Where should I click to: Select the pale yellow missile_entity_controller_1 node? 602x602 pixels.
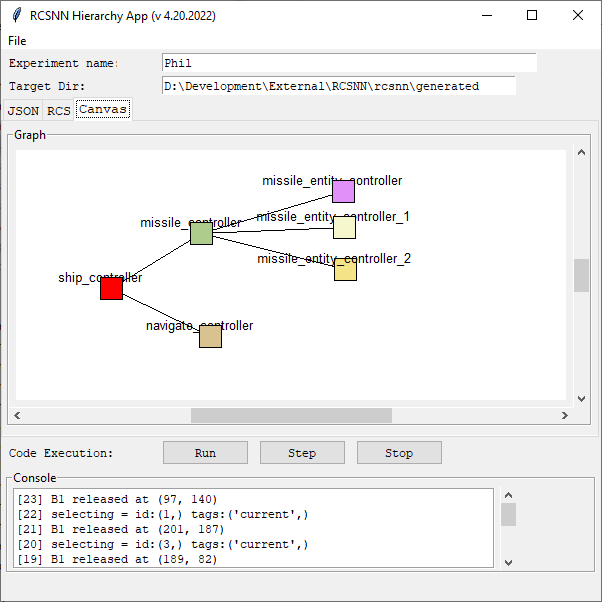tap(344, 228)
